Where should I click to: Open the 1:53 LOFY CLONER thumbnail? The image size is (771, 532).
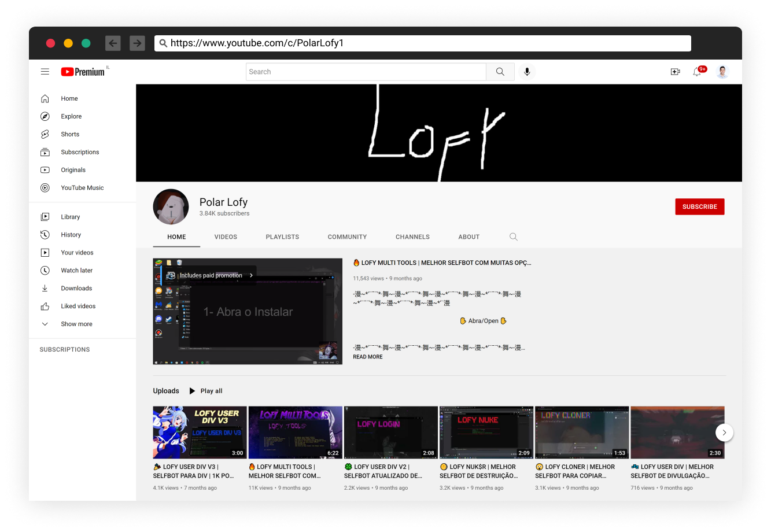pos(582,433)
